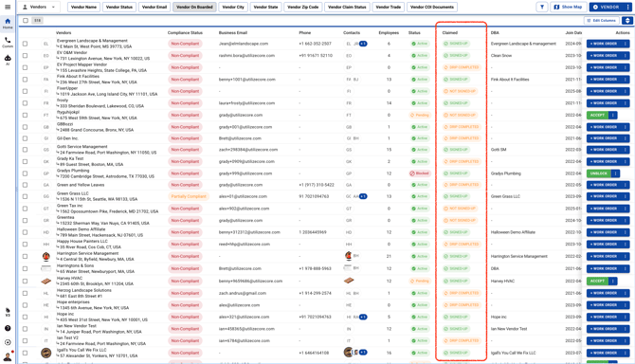The height and width of the screenshot is (364, 635).
Task: Click Igall's You Call We Fix logo
Action: 46,353
